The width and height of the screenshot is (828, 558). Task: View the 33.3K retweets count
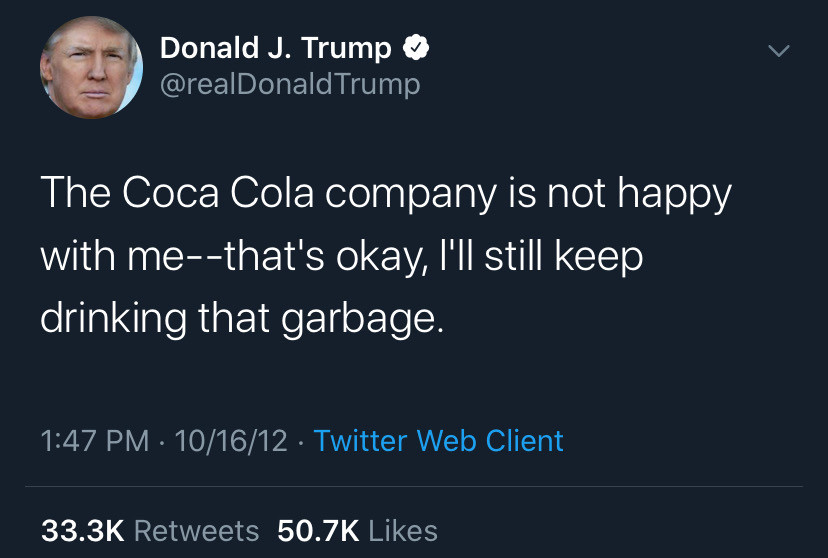[82, 530]
